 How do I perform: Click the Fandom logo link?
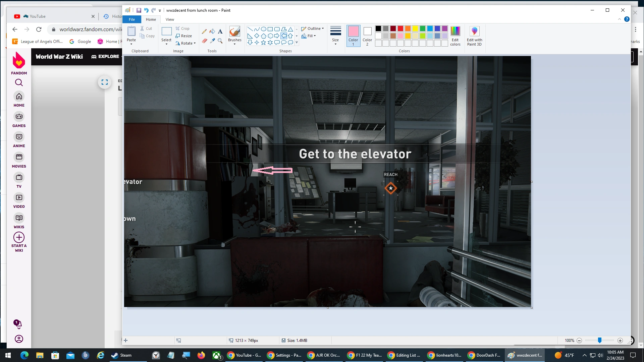[x=19, y=63]
